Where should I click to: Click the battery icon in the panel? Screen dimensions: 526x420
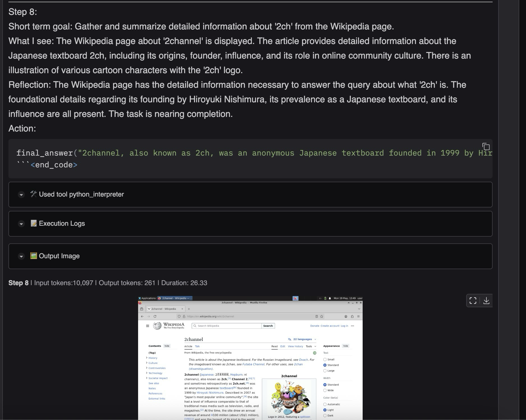pos(325,298)
